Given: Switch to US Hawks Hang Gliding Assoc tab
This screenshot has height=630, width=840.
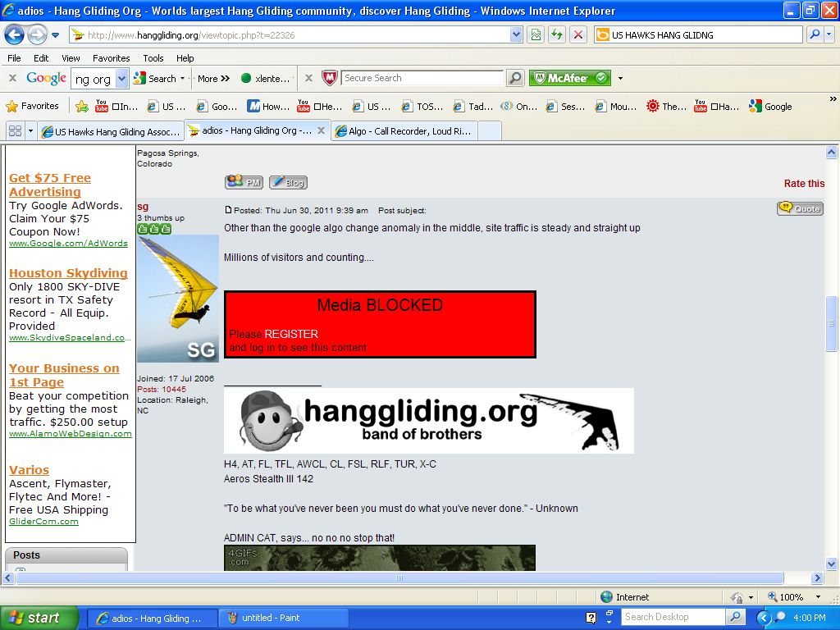Looking at the screenshot, I should pyautogui.click(x=111, y=131).
